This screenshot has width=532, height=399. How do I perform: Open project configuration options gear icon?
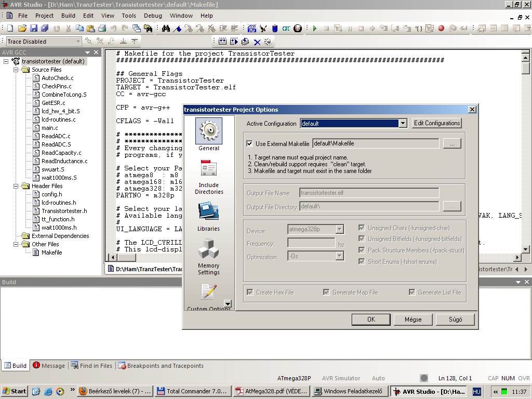[x=268, y=42]
